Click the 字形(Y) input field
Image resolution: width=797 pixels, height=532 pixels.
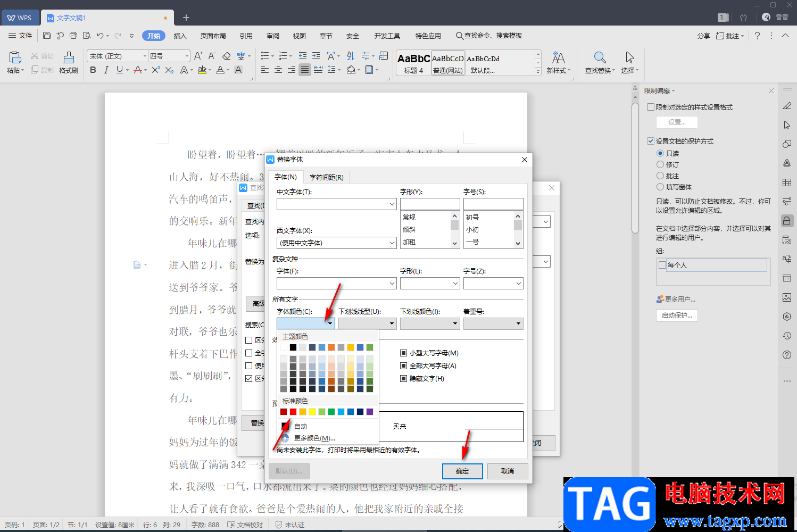430,204
